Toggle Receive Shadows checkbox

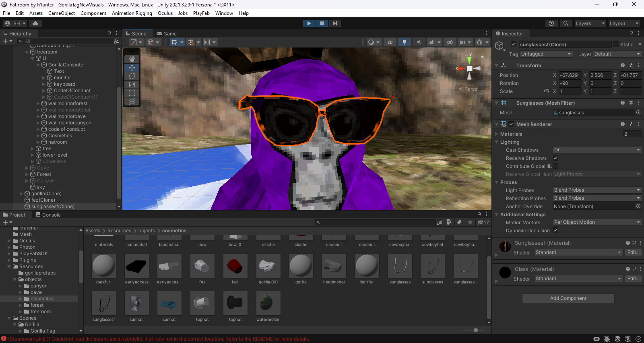click(x=555, y=158)
